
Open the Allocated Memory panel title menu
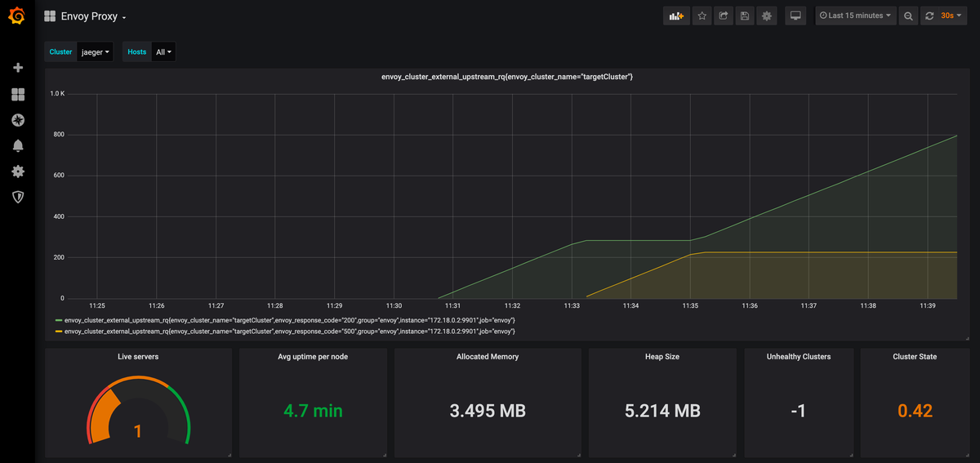[x=488, y=357]
